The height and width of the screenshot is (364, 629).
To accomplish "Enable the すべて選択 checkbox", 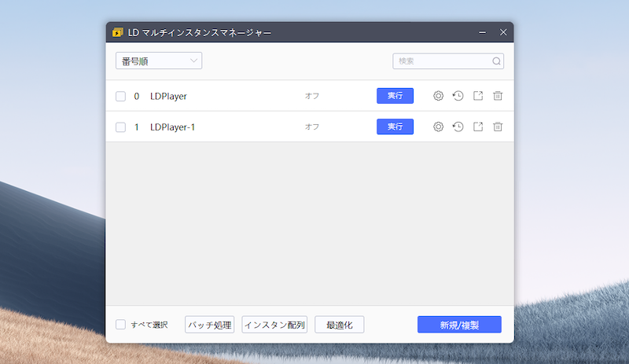I will pyautogui.click(x=121, y=325).
